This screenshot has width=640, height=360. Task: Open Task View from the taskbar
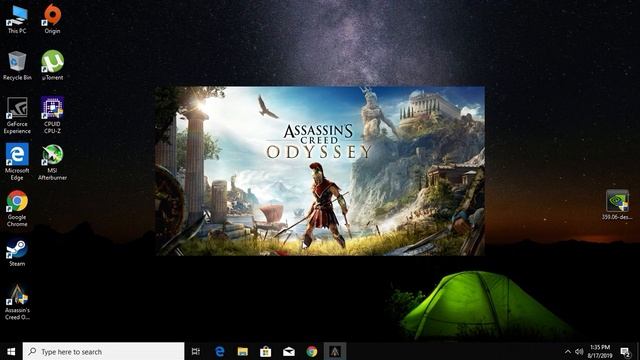(x=196, y=351)
